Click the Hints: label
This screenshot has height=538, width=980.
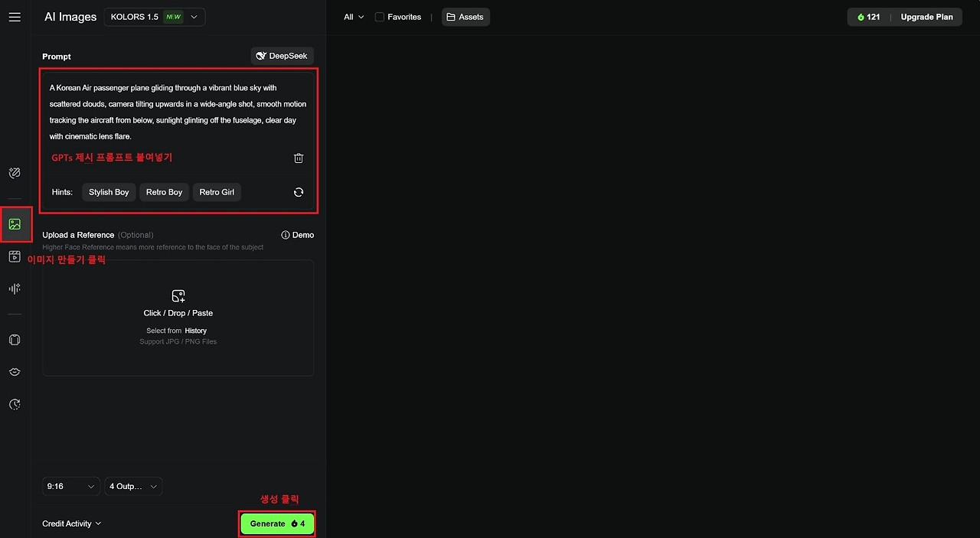click(62, 192)
